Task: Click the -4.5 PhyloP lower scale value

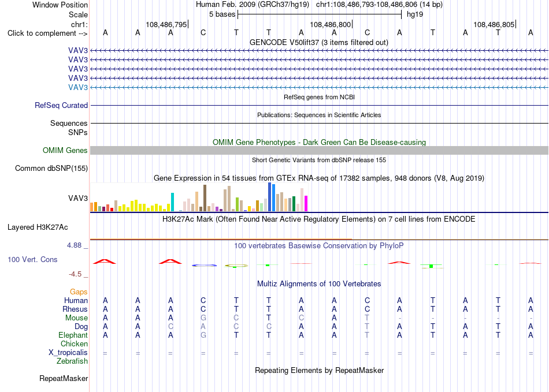Action: 75,274
